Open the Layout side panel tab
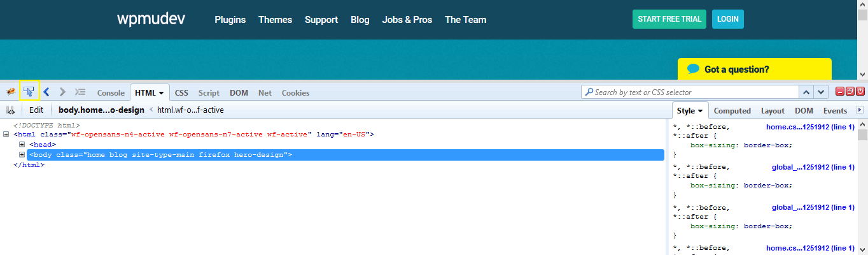868x255 pixels. pyautogui.click(x=773, y=110)
